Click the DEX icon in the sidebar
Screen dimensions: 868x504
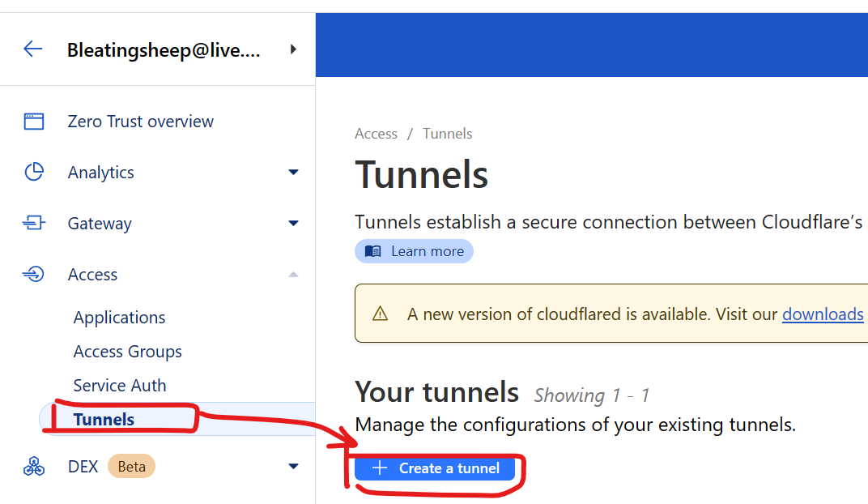click(33, 466)
